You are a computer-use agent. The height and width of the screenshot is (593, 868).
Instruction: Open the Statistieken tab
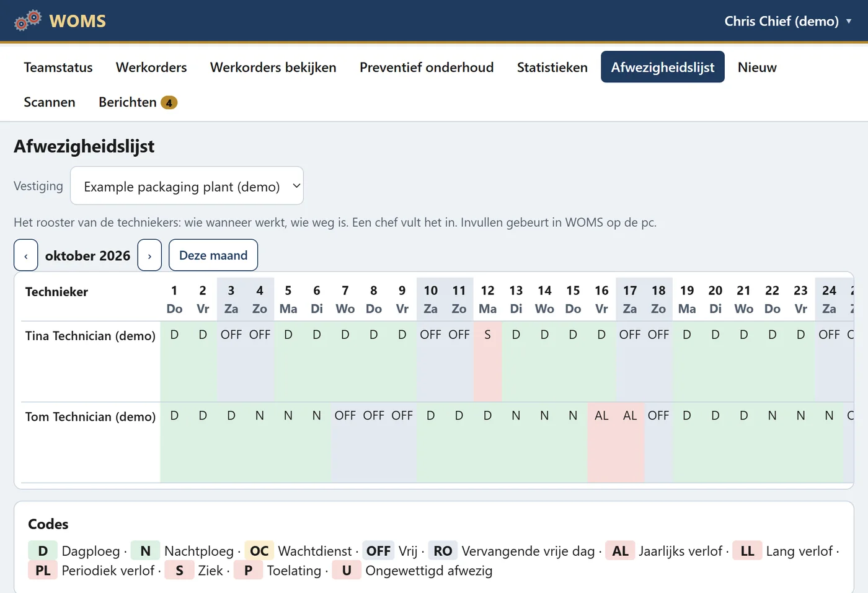[552, 67]
